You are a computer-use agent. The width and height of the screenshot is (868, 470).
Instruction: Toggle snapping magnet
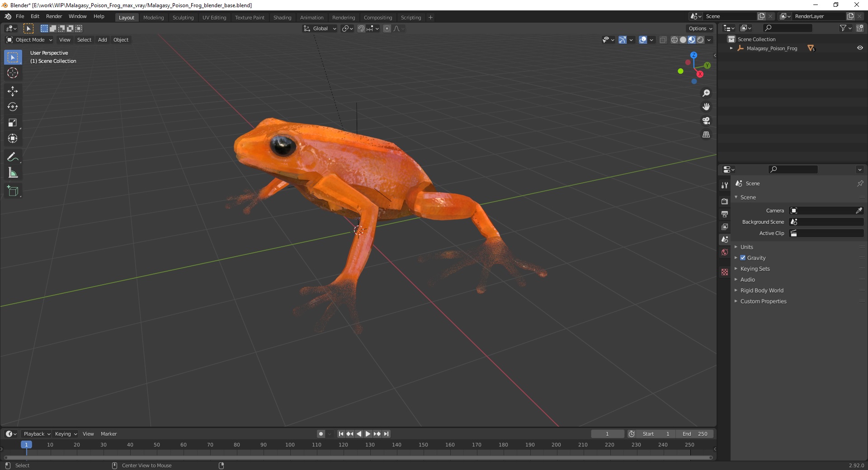coord(361,28)
